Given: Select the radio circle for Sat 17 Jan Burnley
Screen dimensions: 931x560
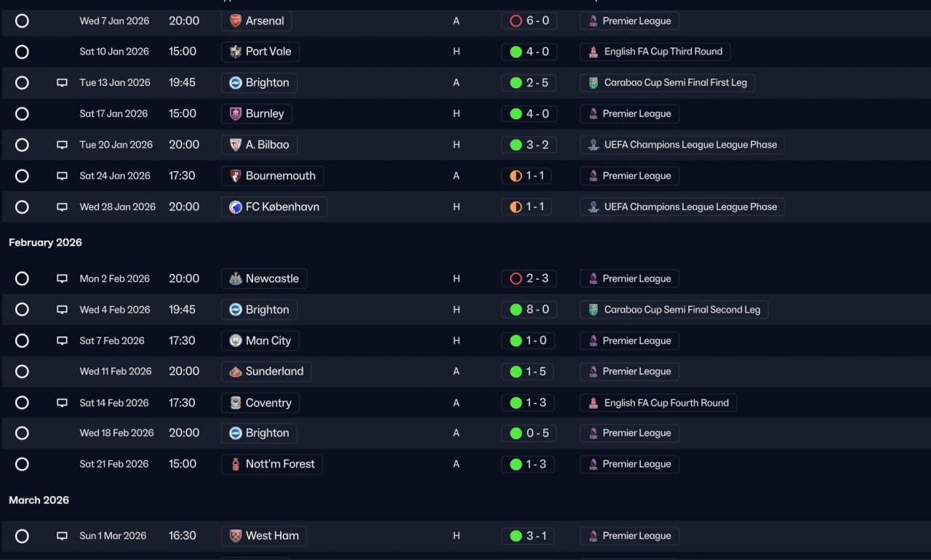Looking at the screenshot, I should coord(22,114).
